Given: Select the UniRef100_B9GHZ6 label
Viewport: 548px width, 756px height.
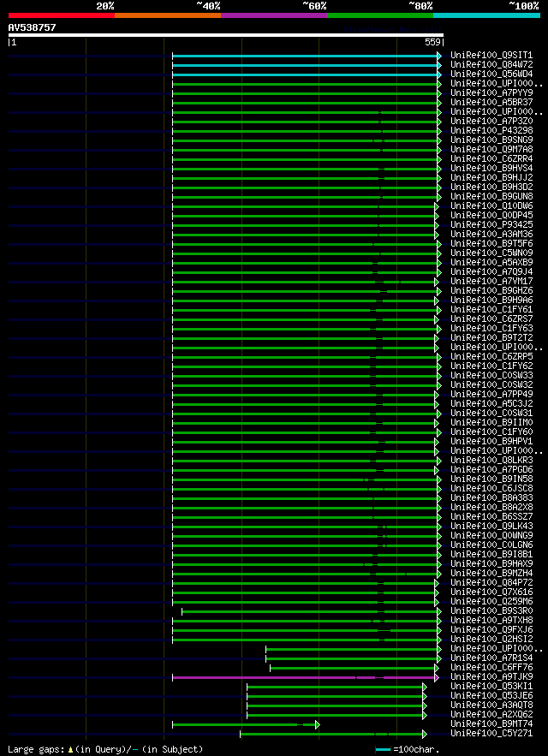Looking at the screenshot, I should (x=491, y=291).
